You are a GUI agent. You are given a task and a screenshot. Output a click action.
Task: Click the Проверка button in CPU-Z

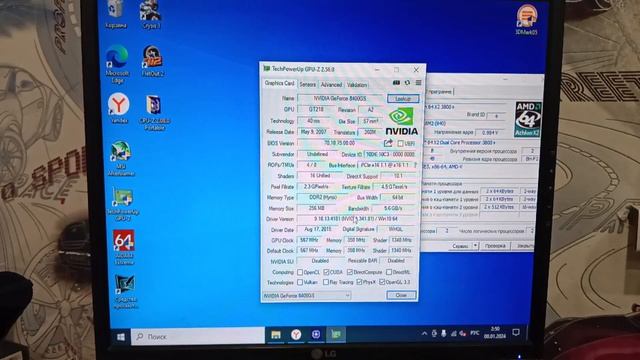click(x=495, y=246)
